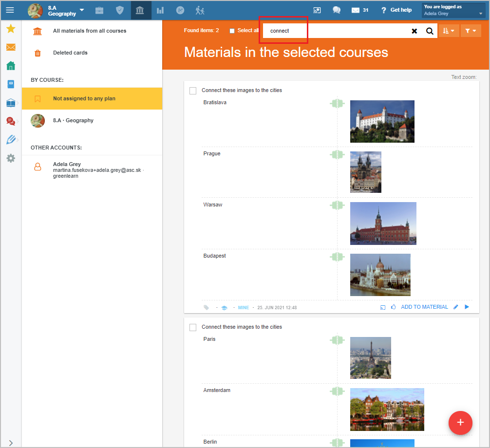Click the puzzle connector beside Prague

[337, 154]
